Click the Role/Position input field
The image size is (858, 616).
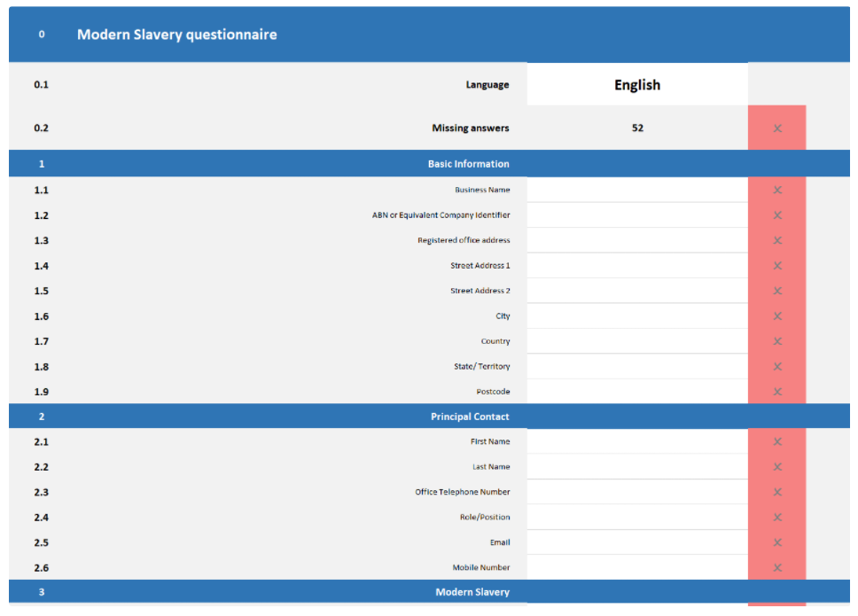(637, 517)
